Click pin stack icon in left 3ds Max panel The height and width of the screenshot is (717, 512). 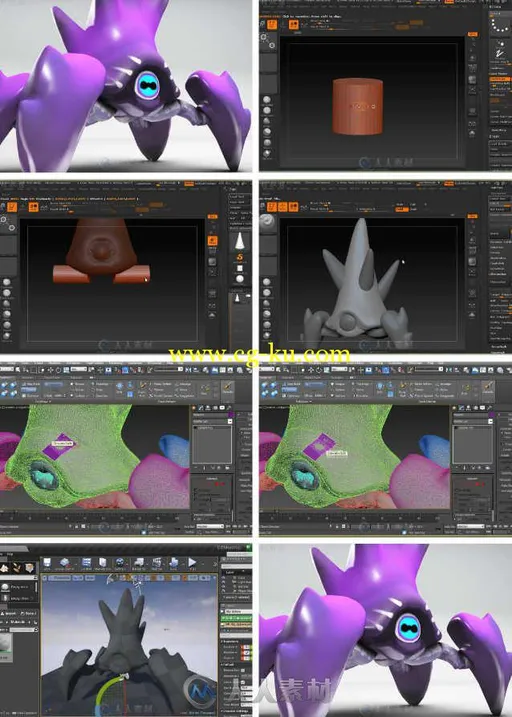point(196,468)
